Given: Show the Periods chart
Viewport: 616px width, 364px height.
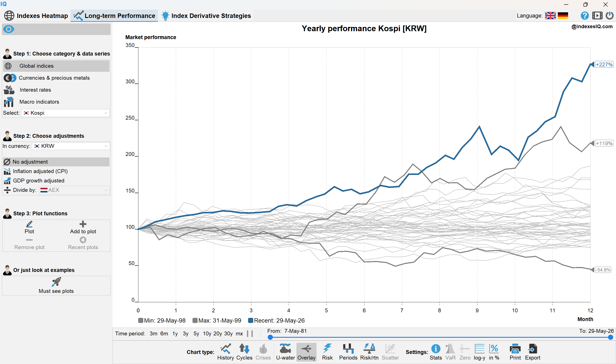Looking at the screenshot, I should point(348,352).
